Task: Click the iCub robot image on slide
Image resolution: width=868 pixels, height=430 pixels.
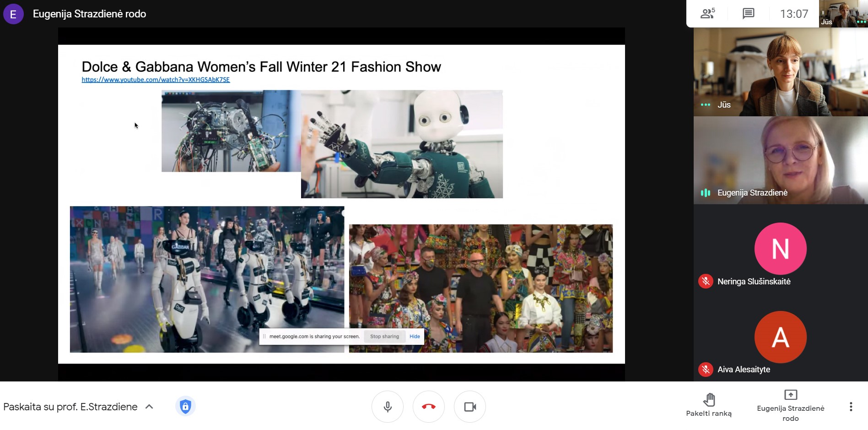Action: [402, 144]
